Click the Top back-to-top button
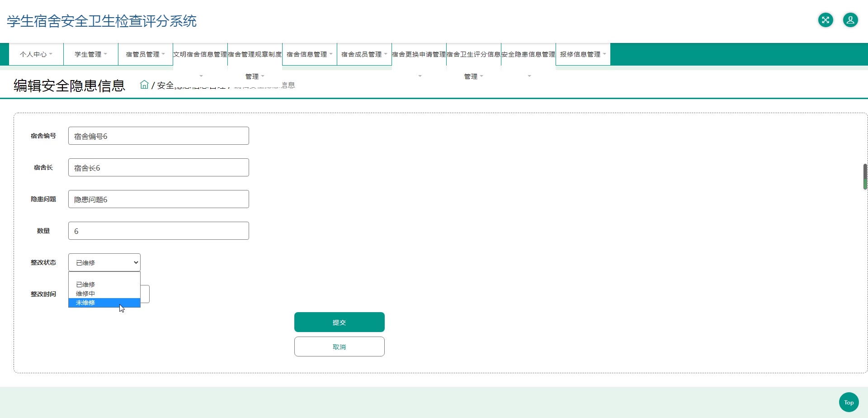This screenshot has width=868, height=418. tap(849, 402)
